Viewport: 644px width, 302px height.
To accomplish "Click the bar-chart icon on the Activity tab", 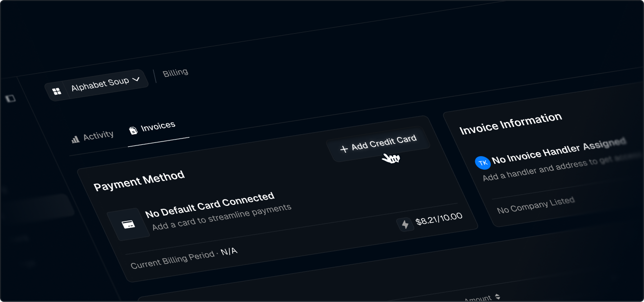I will pos(75,139).
